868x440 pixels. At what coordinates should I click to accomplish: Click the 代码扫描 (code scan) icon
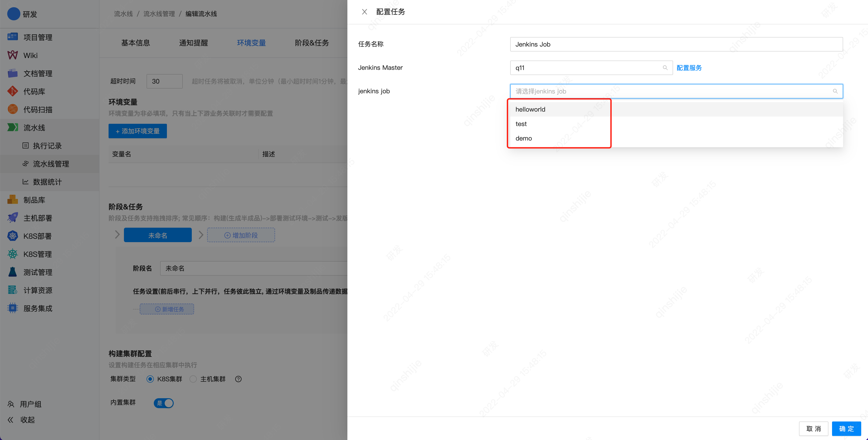click(12, 109)
